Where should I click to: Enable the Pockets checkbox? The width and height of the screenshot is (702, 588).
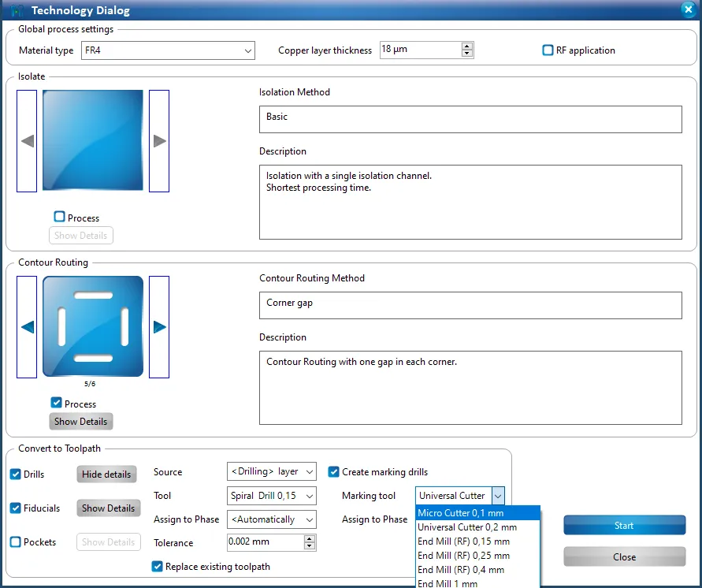tap(16, 541)
